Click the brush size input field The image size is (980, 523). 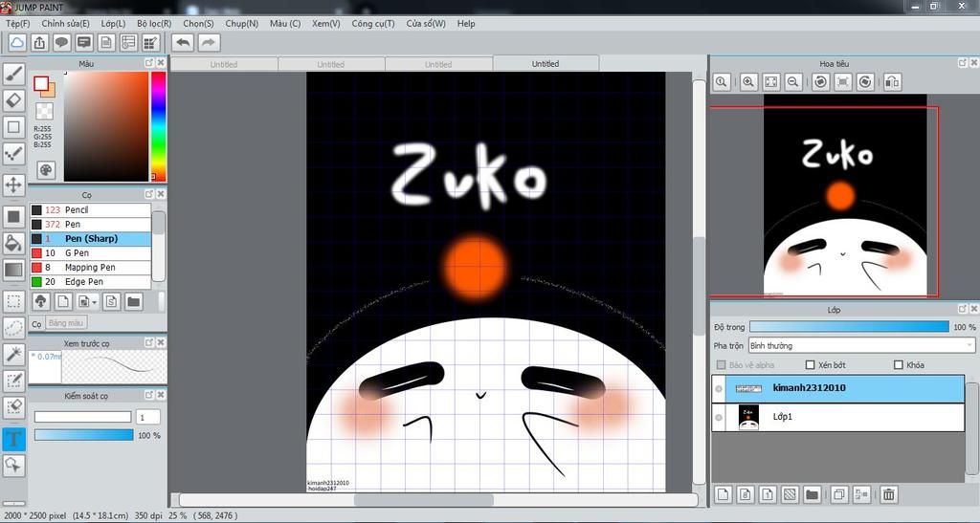tap(148, 417)
